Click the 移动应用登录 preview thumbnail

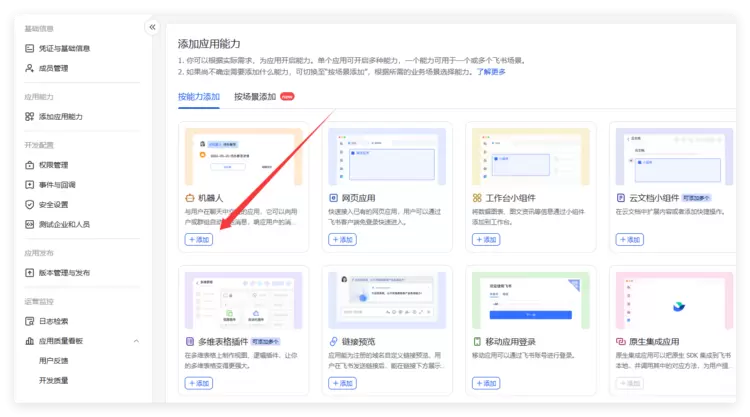point(523,300)
